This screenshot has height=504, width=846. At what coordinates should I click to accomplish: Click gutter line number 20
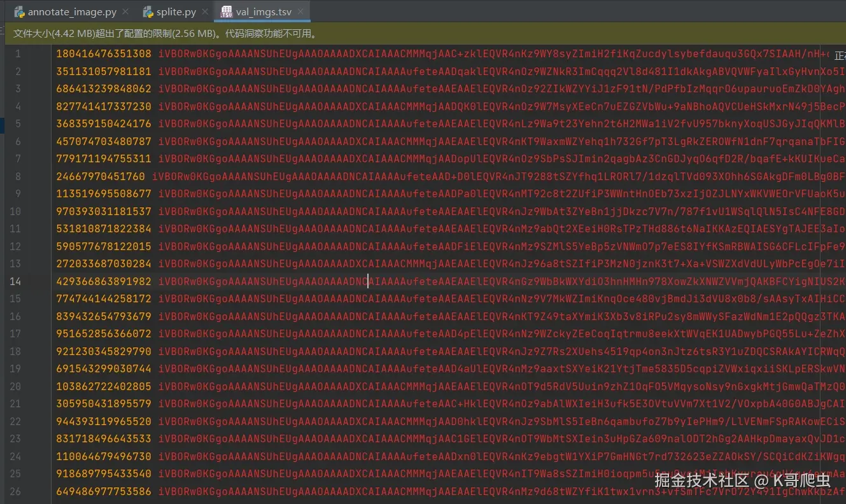pos(15,386)
